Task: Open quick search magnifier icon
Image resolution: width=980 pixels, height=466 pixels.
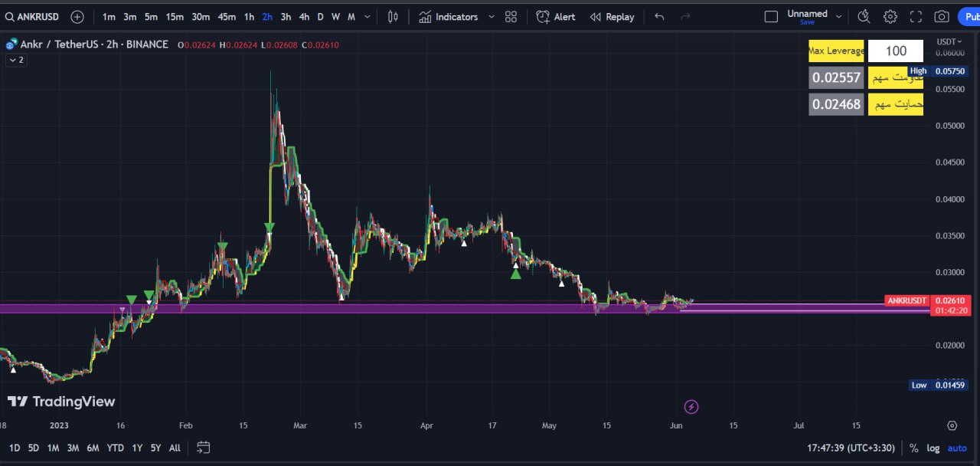Action: (864, 17)
